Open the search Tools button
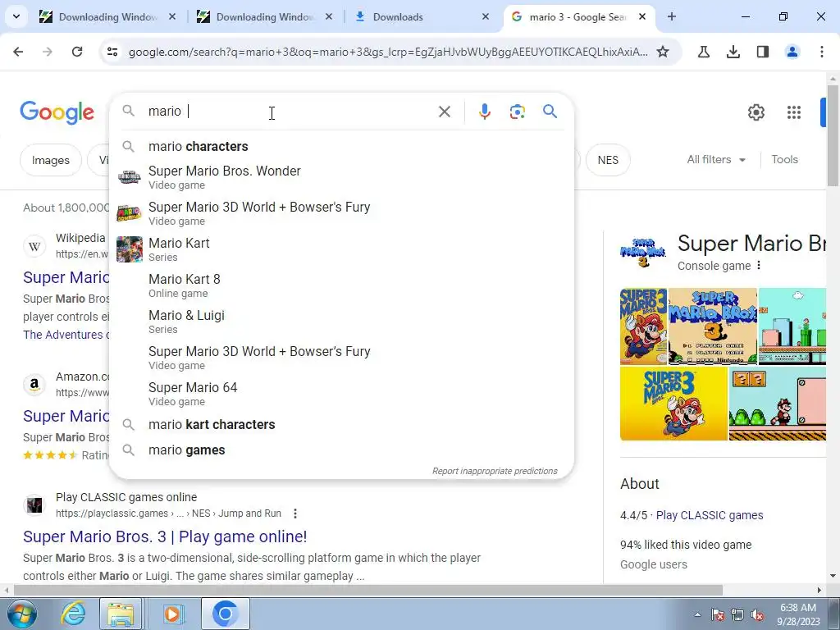 point(784,160)
